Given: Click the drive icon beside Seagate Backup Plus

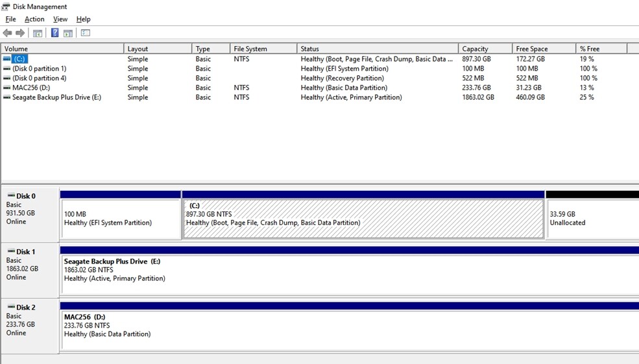Looking at the screenshot, I should click(x=7, y=97).
